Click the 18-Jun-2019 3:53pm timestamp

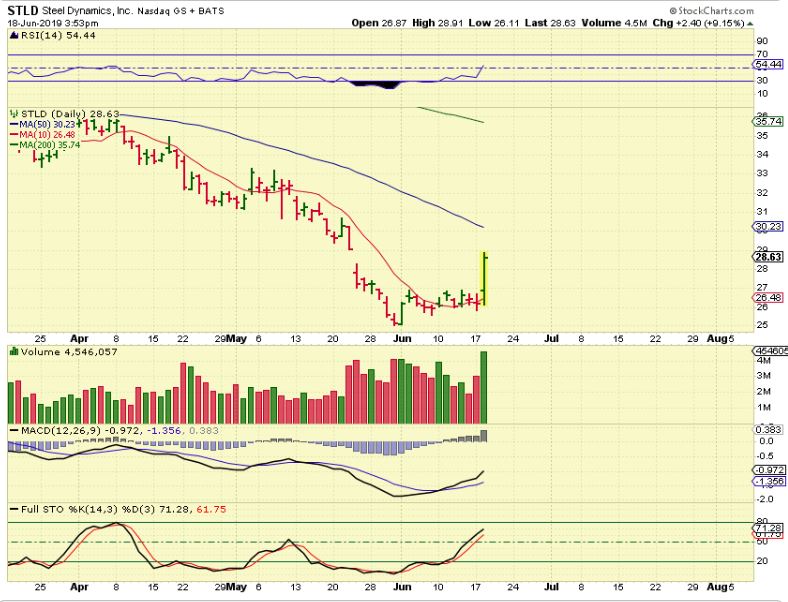(x=53, y=23)
